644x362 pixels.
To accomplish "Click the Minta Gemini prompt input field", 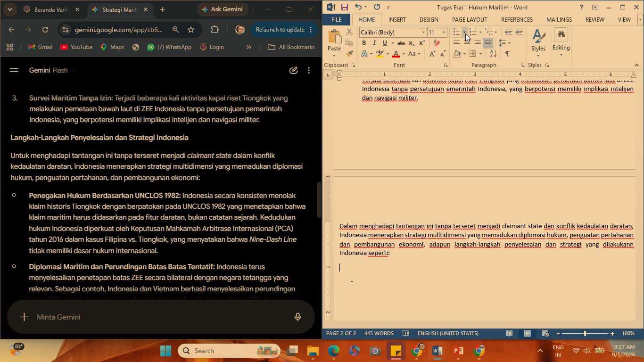I will point(160,317).
